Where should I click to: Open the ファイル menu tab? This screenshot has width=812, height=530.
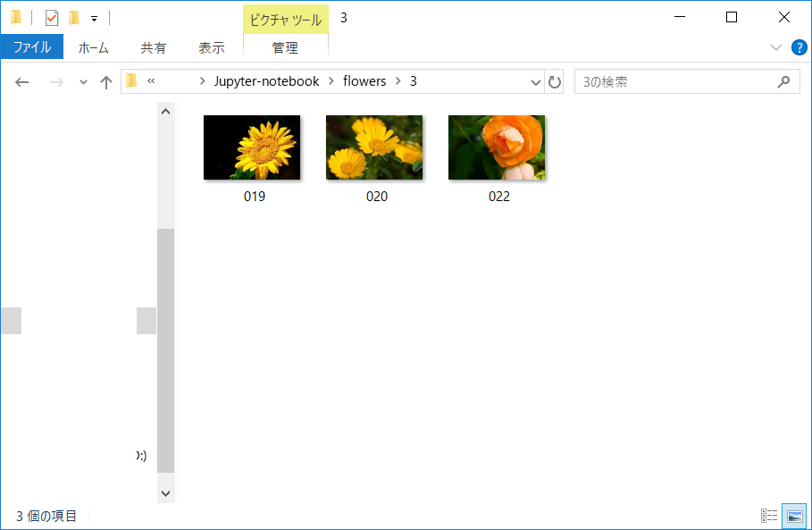tap(32, 47)
